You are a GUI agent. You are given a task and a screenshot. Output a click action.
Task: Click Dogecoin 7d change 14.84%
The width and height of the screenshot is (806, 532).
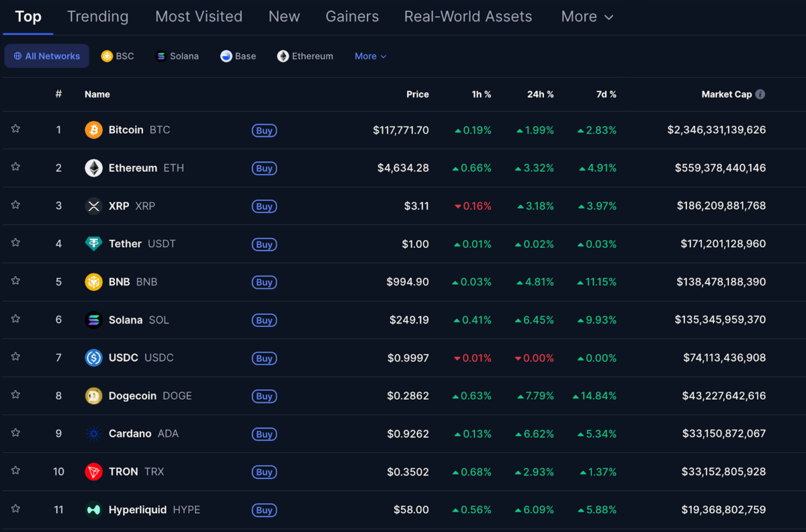click(x=594, y=396)
